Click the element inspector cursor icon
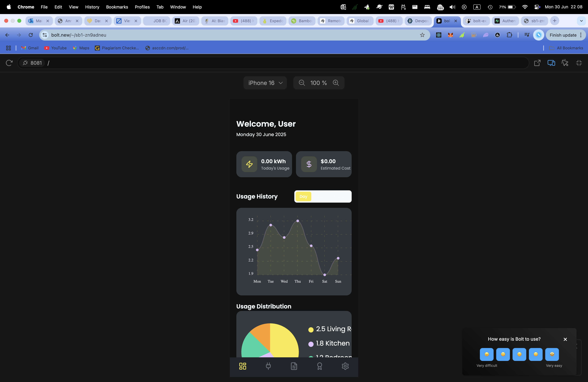 (565, 63)
